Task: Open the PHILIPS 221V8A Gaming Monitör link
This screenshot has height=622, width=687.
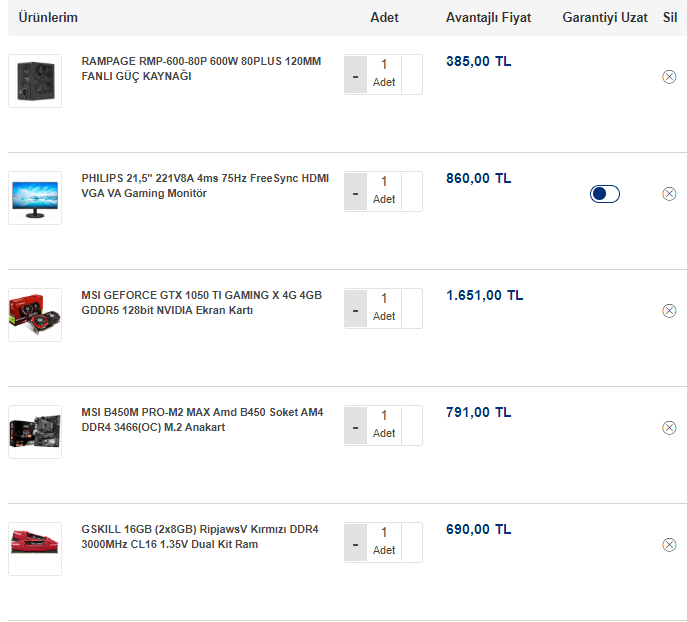Action: [205, 186]
